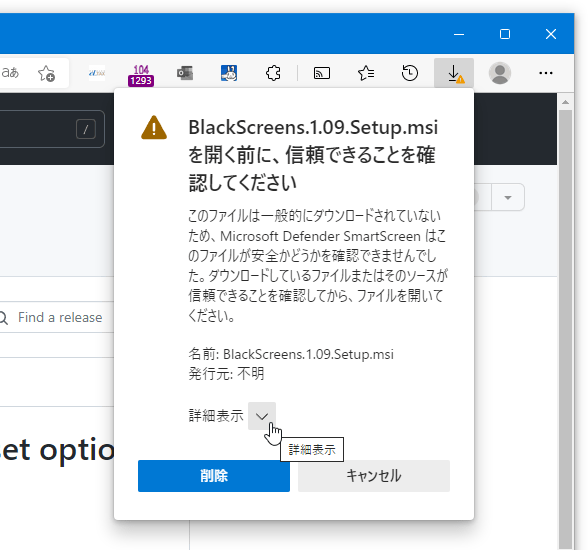Open the profile avatar menu
This screenshot has height=550, width=588.
pos(500,73)
